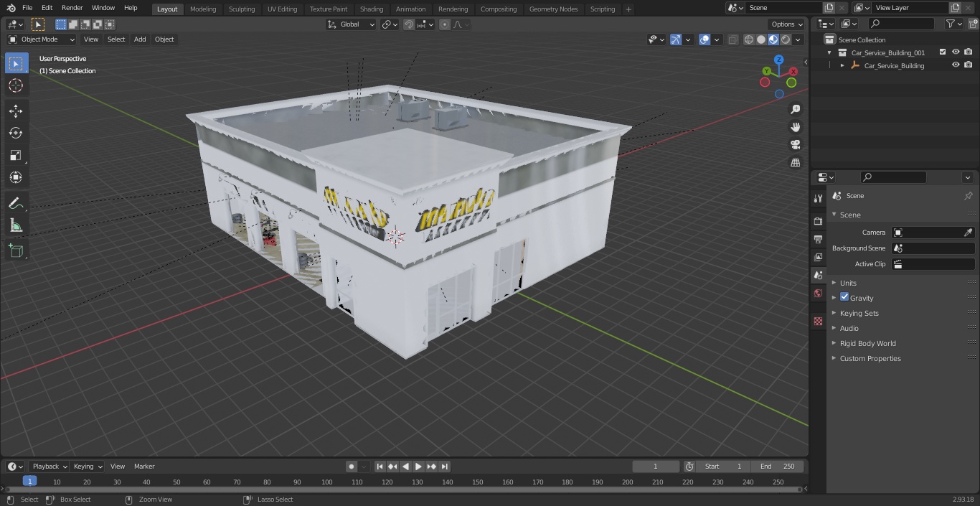Open the Playback dropdown in timeline
Image resolution: width=980 pixels, height=506 pixels.
click(49, 467)
